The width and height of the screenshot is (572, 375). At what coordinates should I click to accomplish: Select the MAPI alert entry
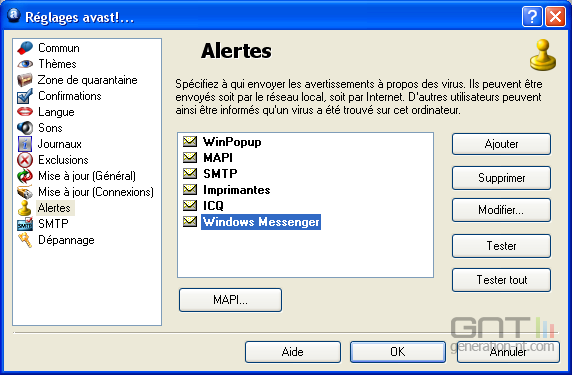(218, 158)
